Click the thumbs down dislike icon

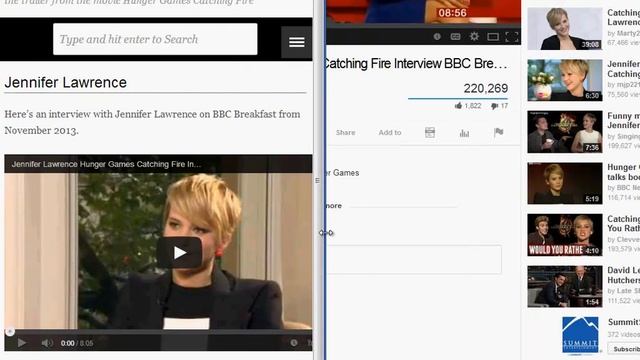coord(494,106)
